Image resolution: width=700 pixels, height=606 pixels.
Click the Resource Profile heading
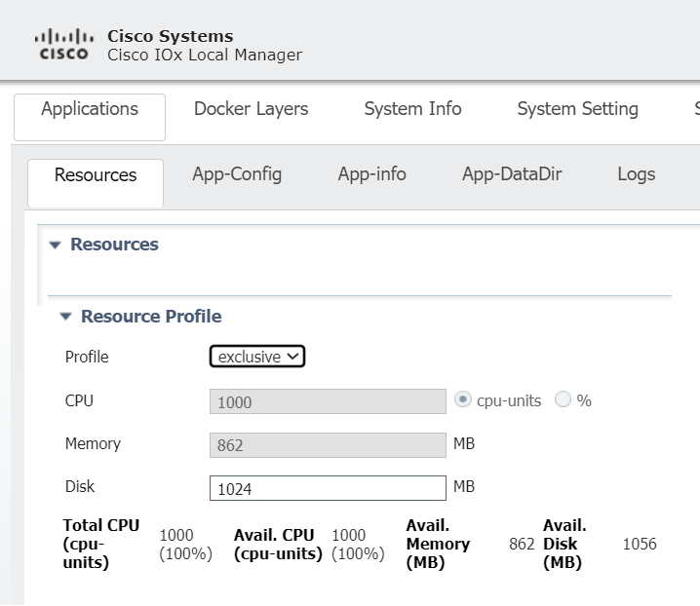coord(151,317)
